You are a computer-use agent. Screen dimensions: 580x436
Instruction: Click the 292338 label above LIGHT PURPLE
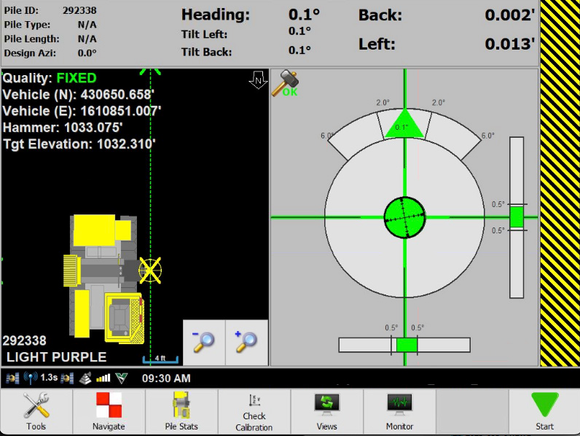(x=24, y=341)
